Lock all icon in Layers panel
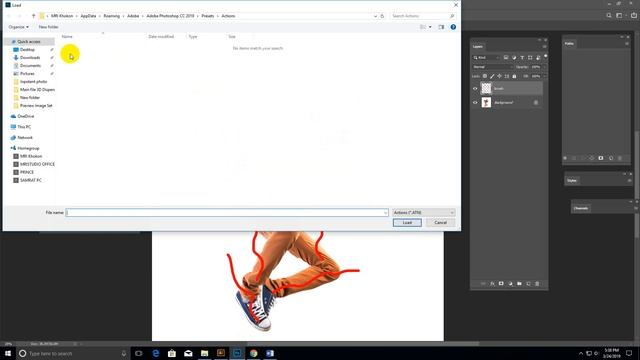 [x=514, y=76]
